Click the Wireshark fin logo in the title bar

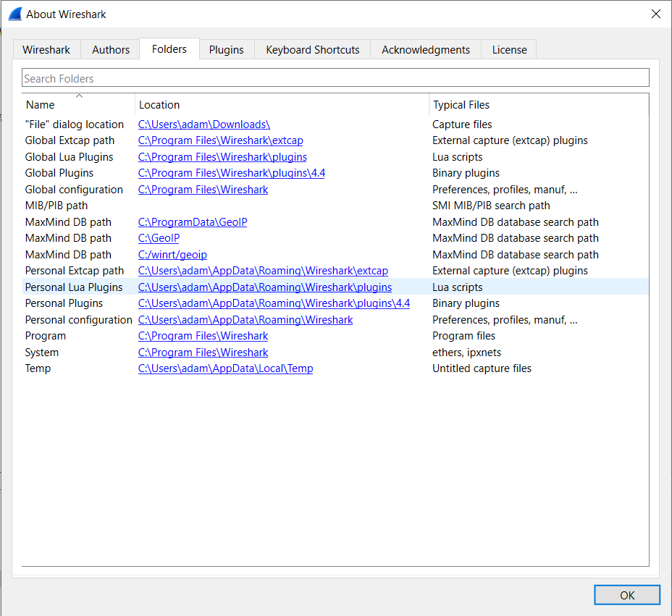pos(14,13)
